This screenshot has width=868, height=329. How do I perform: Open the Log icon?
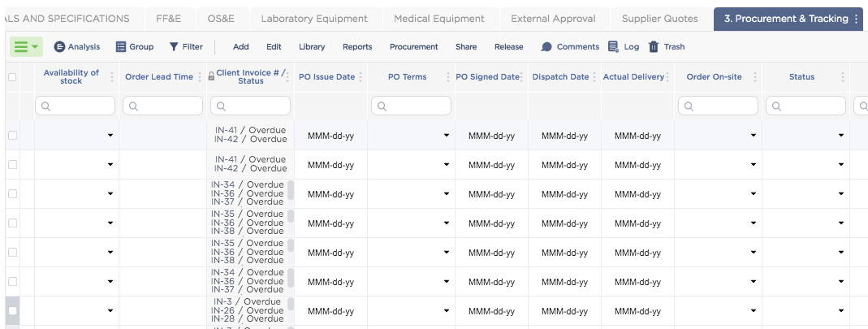tap(613, 47)
